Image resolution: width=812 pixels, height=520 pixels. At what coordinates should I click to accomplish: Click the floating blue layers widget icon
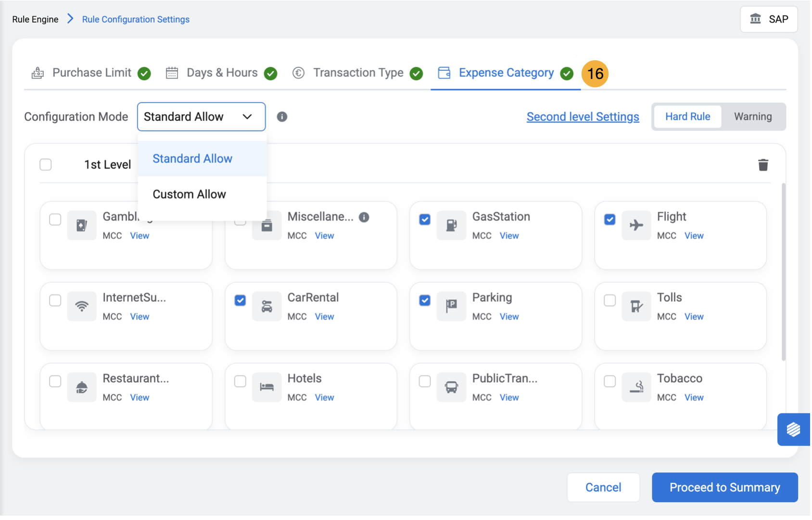click(793, 429)
